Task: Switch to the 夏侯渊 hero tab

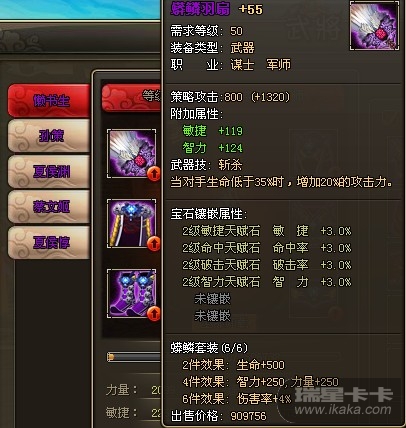Action: tap(49, 172)
